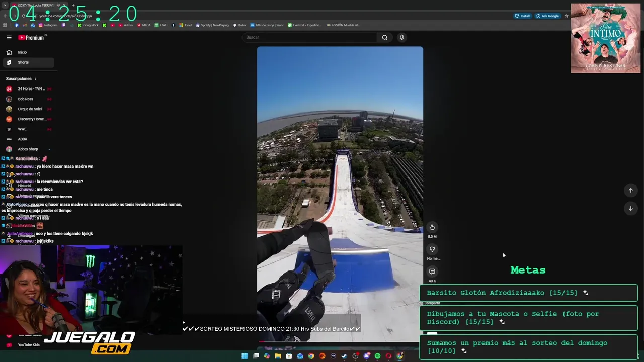This screenshot has width=644, height=362.
Task: Open Task View on the taskbar
Action: click(256, 356)
